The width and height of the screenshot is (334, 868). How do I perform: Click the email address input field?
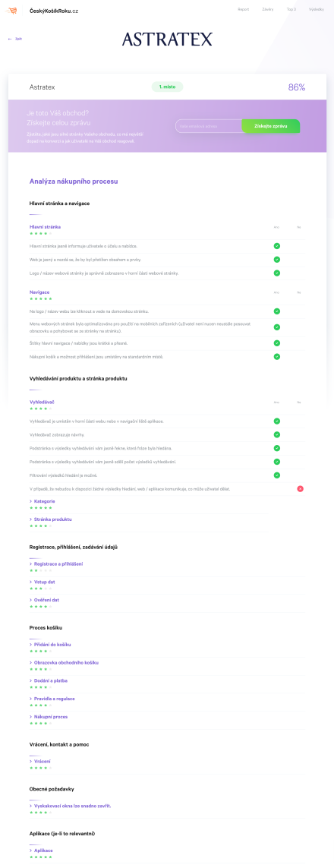coord(209,126)
